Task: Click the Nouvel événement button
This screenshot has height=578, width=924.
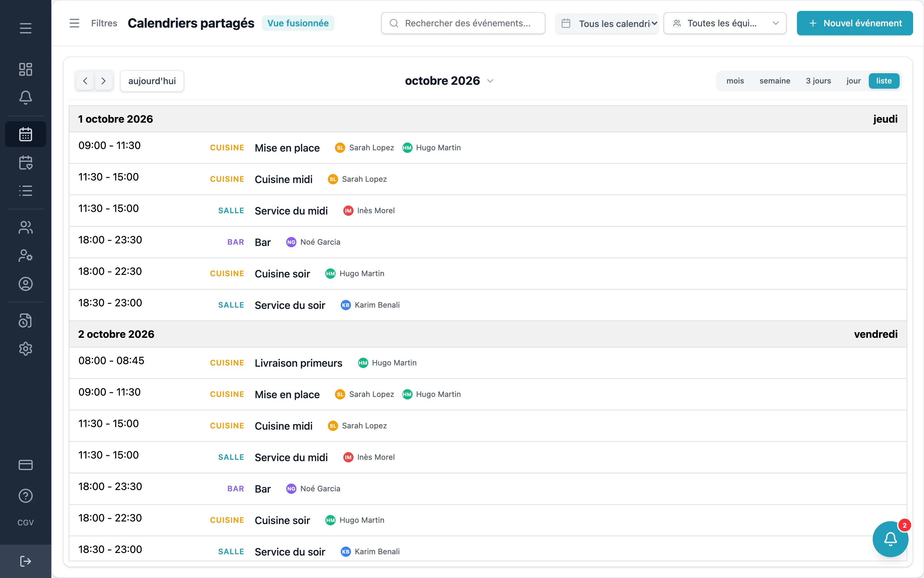Action: point(854,23)
